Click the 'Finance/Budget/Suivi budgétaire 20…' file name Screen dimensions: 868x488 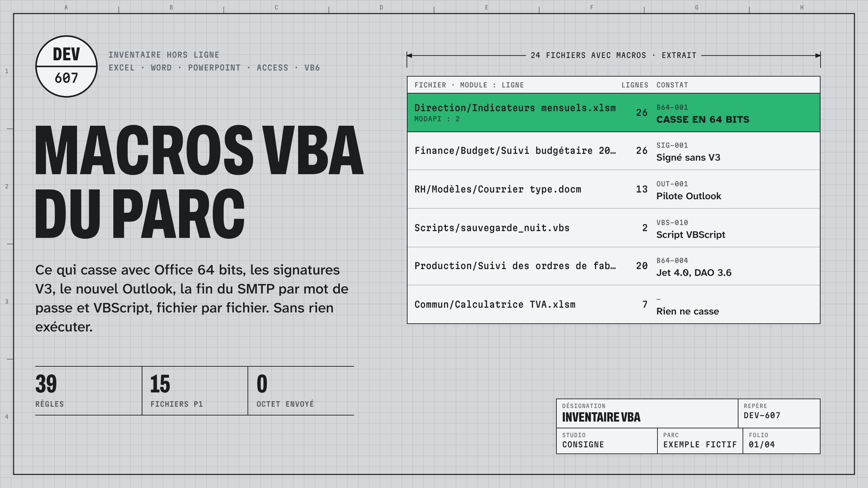[x=515, y=151]
